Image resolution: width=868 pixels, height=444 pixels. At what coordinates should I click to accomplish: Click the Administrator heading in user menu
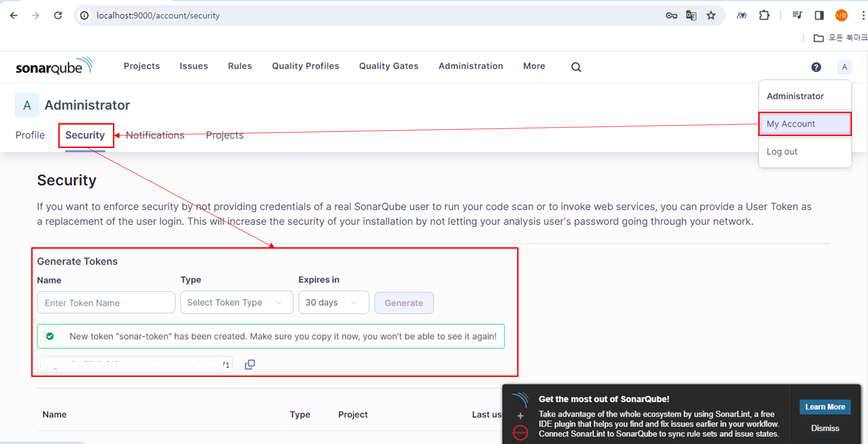(795, 96)
